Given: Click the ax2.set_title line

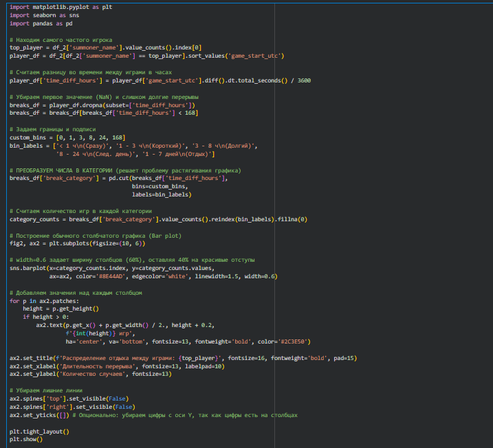Looking at the screenshot, I should [x=183, y=358].
